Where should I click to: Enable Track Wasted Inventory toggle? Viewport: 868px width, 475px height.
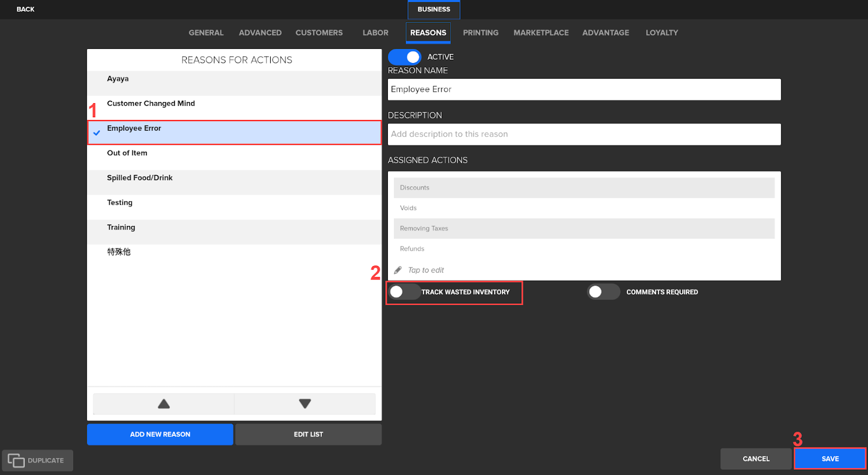404,292
